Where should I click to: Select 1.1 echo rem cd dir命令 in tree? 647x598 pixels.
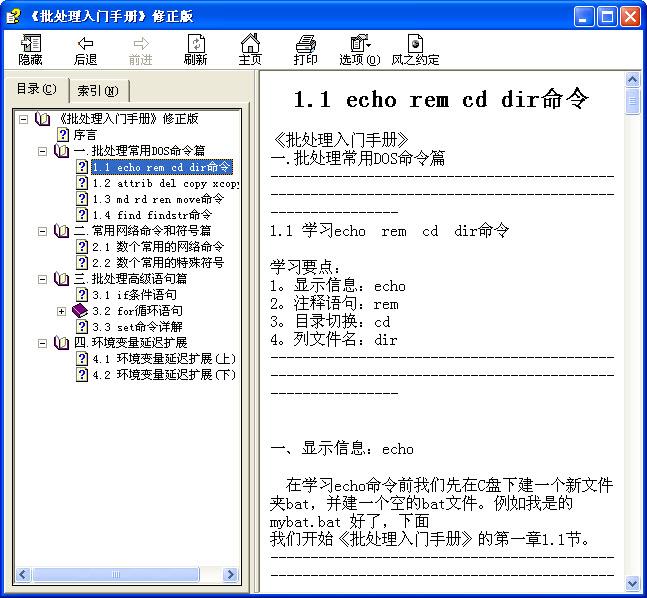[162, 167]
